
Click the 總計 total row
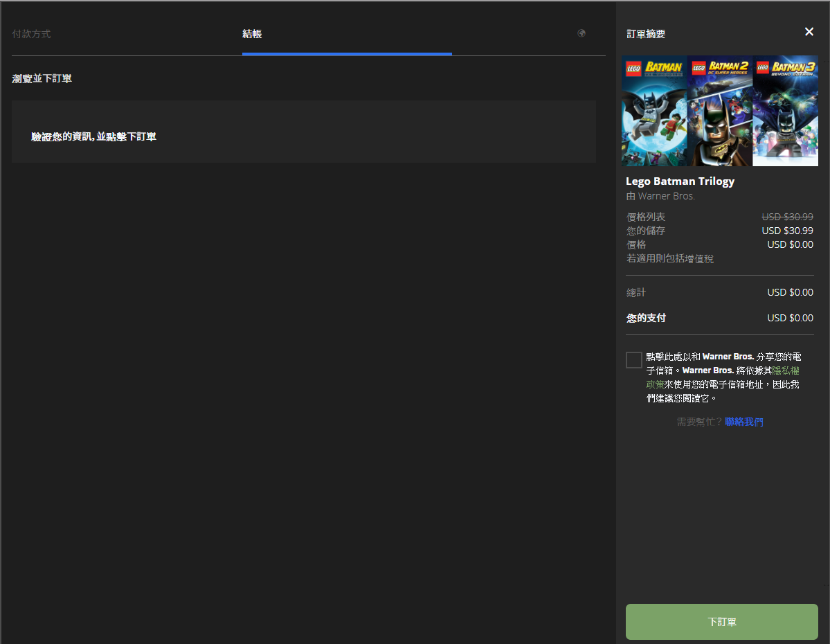[x=719, y=292]
